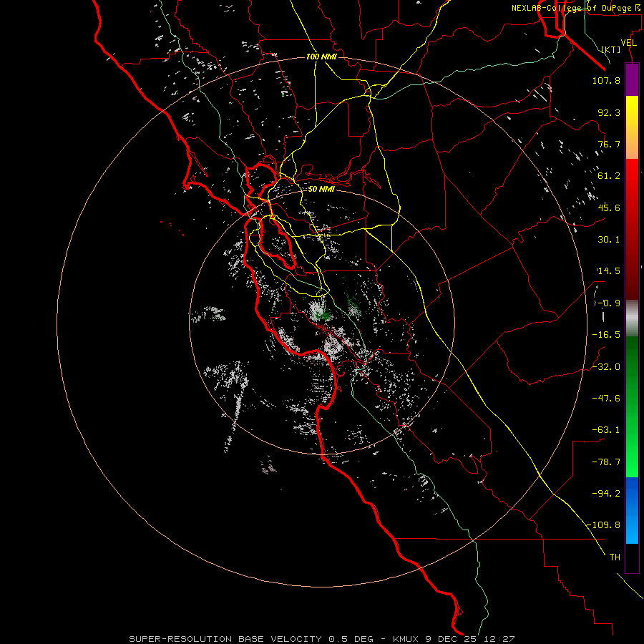
Task: Select the 92.3 velocity scale value
Action: click(x=609, y=112)
